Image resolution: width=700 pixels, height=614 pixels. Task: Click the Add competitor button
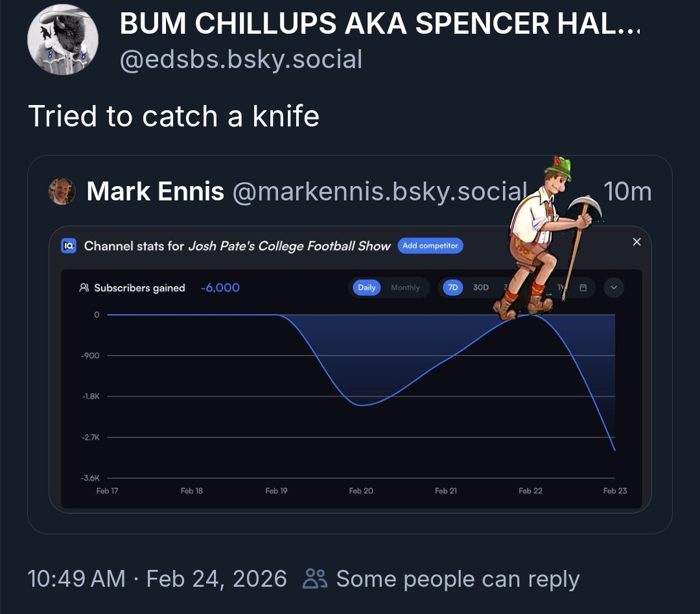pos(430,246)
